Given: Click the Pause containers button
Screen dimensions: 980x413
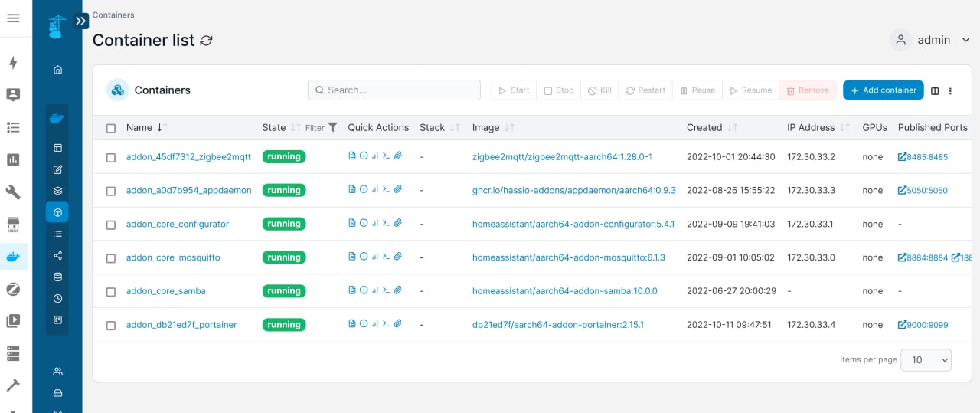Looking at the screenshot, I should [x=697, y=90].
